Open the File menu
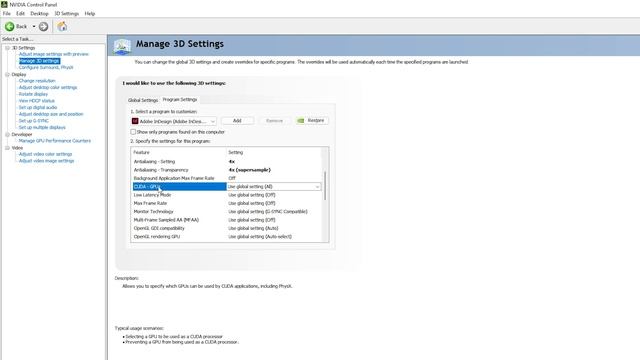640x360 pixels. (x=7, y=13)
